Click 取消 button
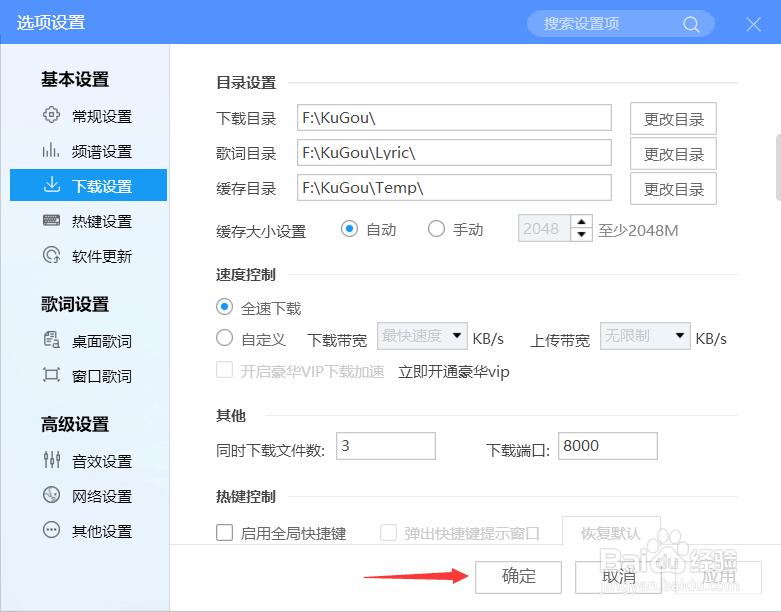The height and width of the screenshot is (612, 781). click(x=618, y=577)
